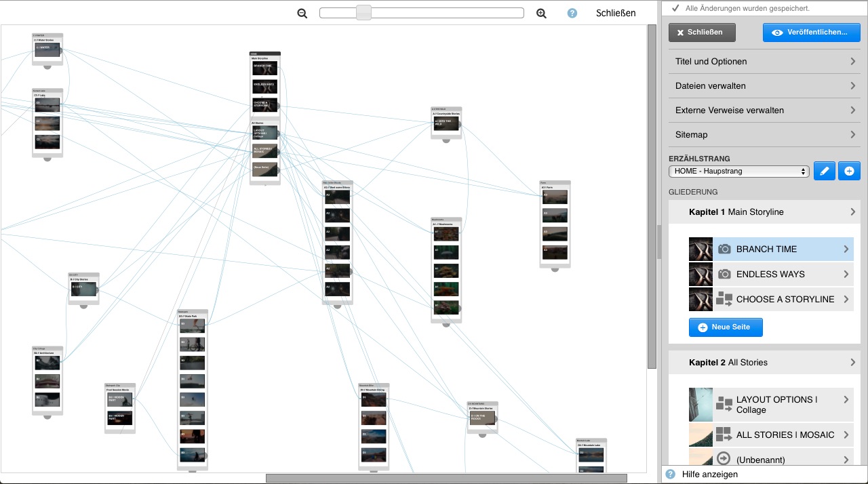The height and width of the screenshot is (484, 868).
Task: Click Schließen in the top toolbar
Action: coord(615,13)
